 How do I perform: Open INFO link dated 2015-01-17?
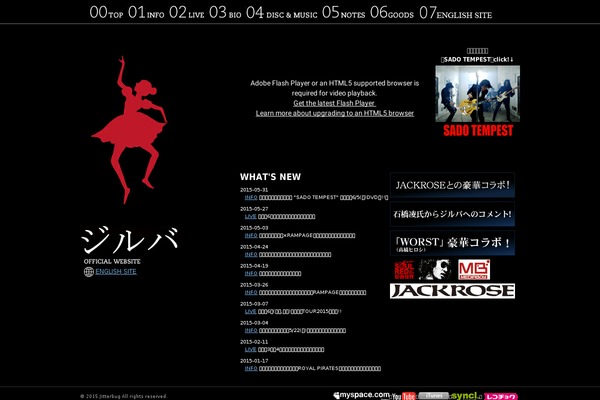(x=251, y=368)
